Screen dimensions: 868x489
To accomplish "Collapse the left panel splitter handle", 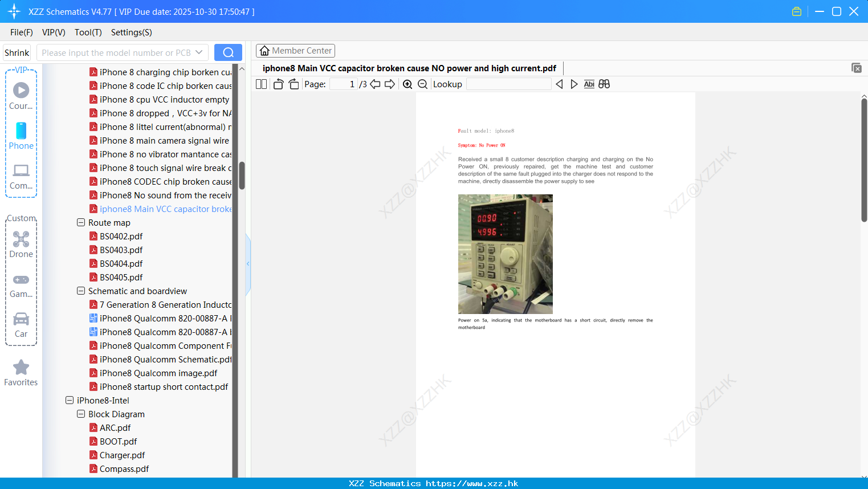I will click(248, 264).
